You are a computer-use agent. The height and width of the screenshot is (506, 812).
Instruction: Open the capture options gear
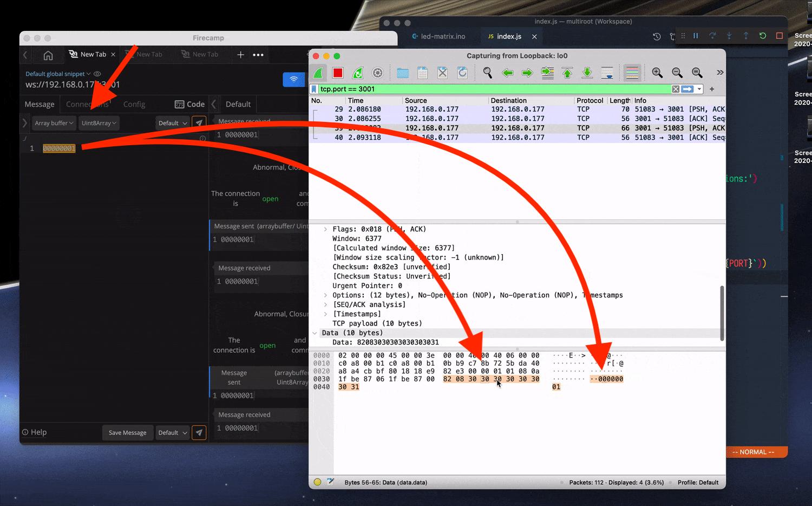click(x=377, y=72)
